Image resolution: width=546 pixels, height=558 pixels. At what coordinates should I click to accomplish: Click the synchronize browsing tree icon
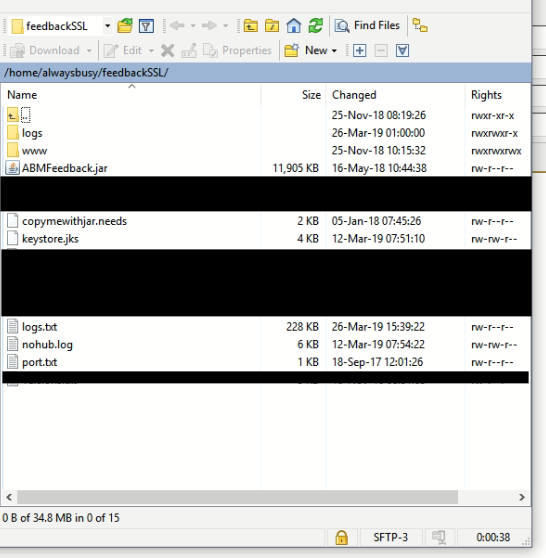420,26
